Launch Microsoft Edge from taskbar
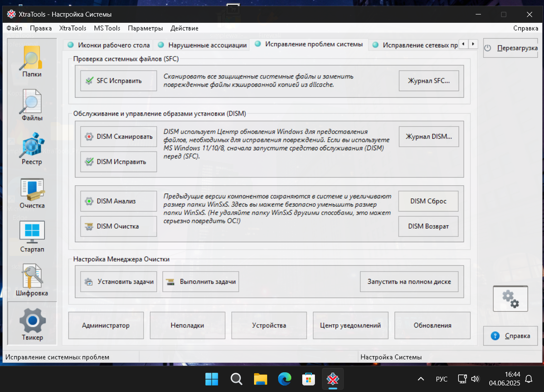 [285, 378]
